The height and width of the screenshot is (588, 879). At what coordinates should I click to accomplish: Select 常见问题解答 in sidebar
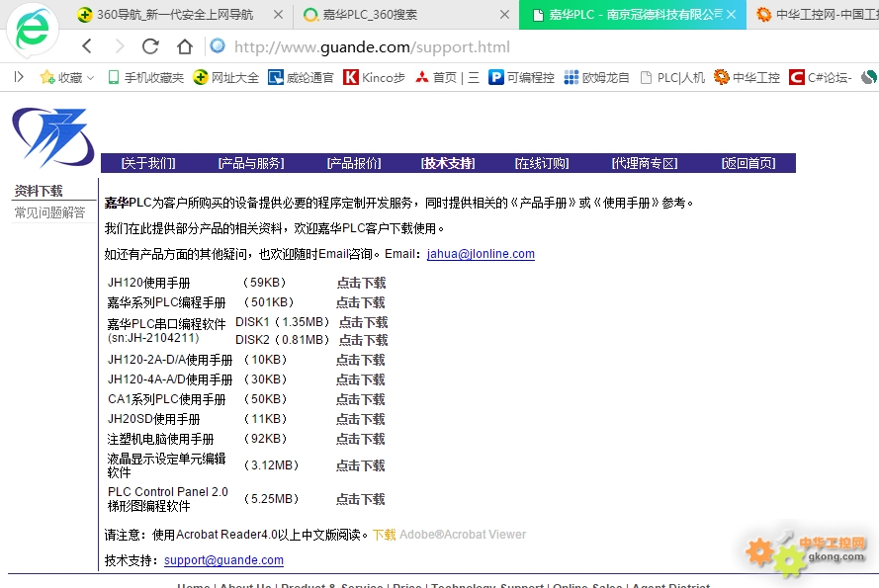click(49, 212)
